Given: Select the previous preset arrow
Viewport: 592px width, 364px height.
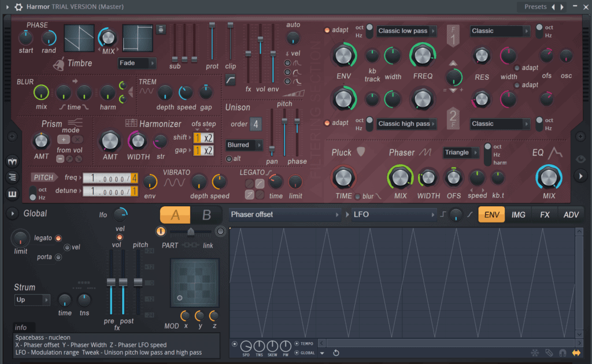Looking at the screenshot, I should coord(553,7).
